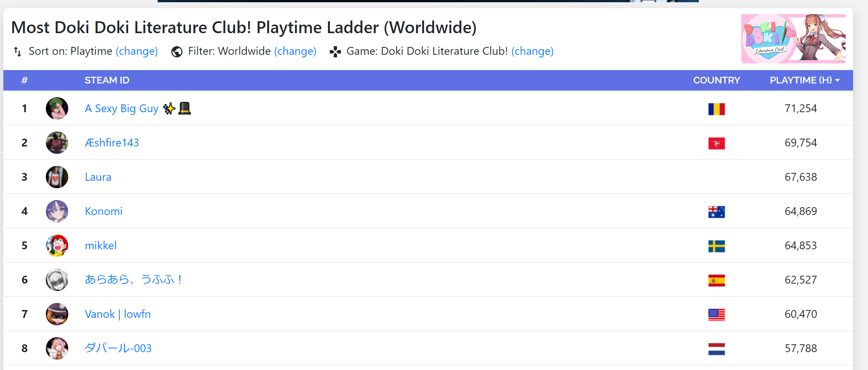Screen dimensions: 868x370
Task: Change the selected game
Action: 532,51
